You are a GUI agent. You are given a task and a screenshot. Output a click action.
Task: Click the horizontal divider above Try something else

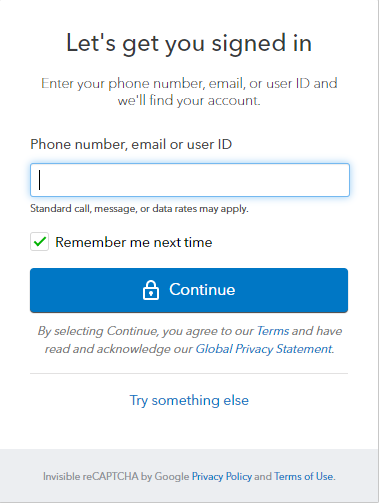(x=189, y=374)
